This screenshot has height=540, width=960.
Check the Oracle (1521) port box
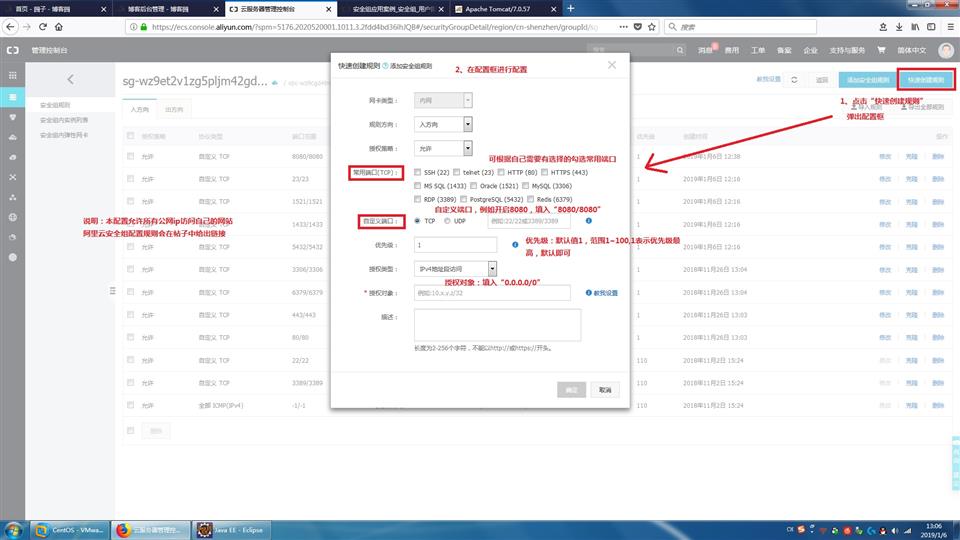tap(473, 186)
